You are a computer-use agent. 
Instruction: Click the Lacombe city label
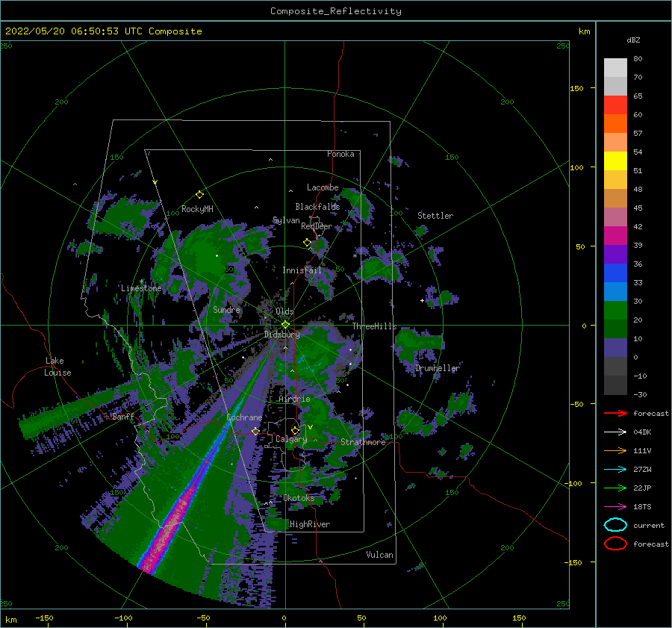pyautogui.click(x=323, y=187)
